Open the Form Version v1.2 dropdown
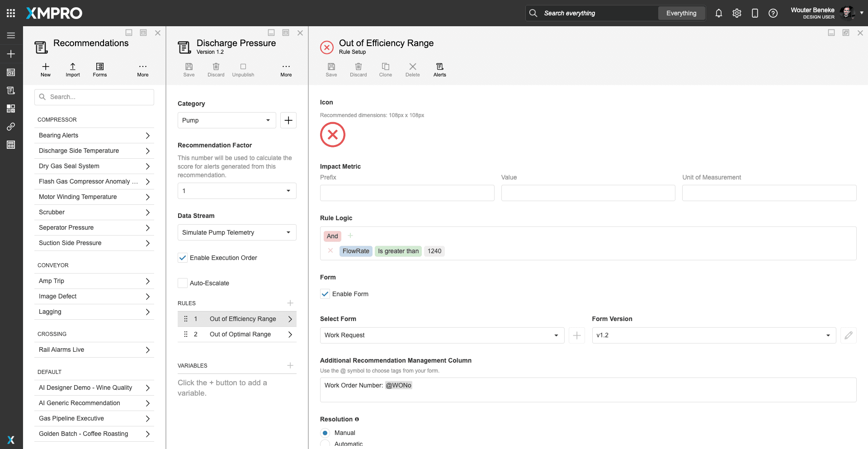Image resolution: width=868 pixels, height=449 pixels. tap(713, 335)
